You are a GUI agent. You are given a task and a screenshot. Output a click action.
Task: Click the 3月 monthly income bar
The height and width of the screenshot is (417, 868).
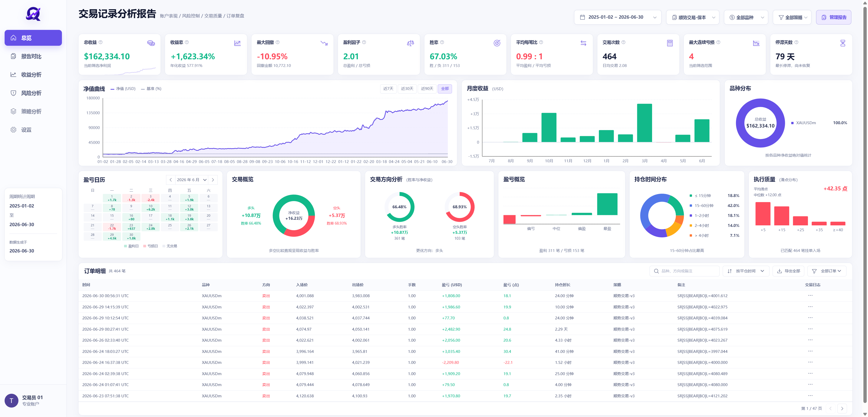pos(644,123)
